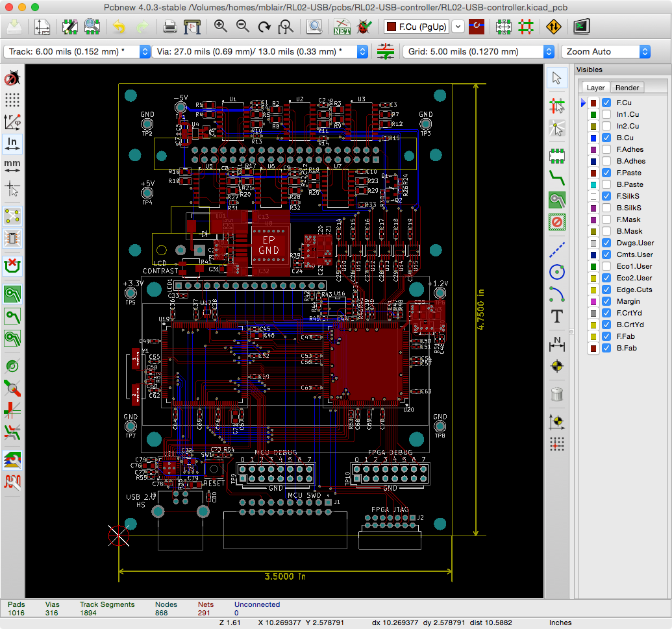Select the highlight net tool
Image resolution: width=672 pixels, height=629 pixels.
(x=556, y=105)
